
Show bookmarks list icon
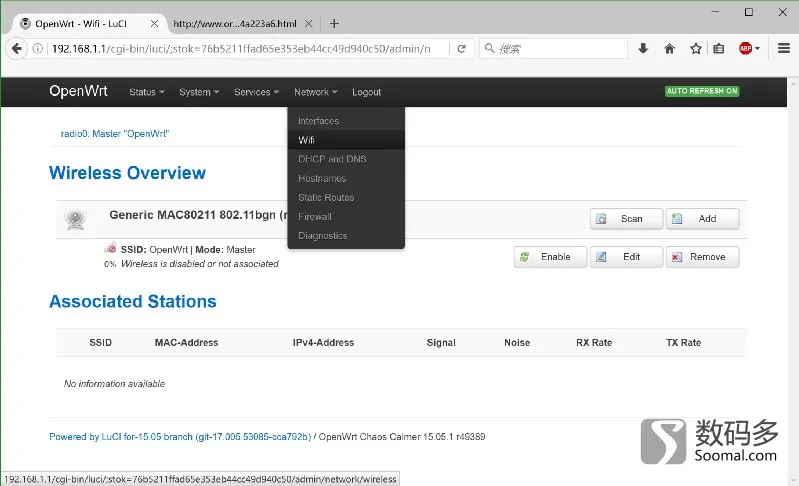[718, 49]
